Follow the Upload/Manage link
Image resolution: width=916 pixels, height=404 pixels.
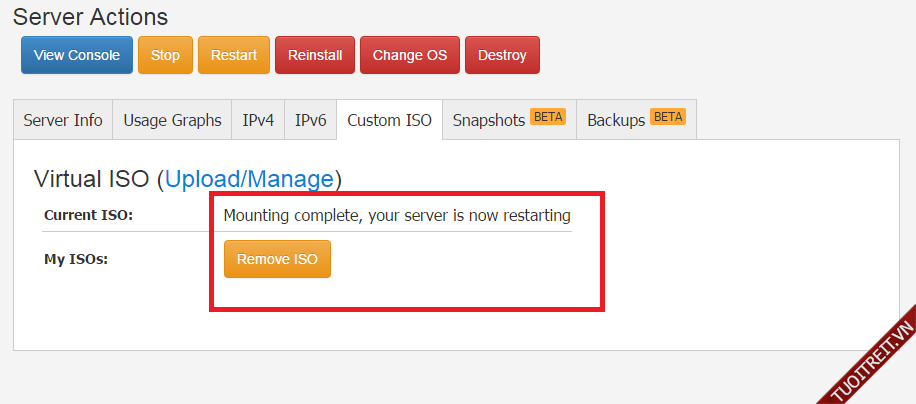(249, 179)
